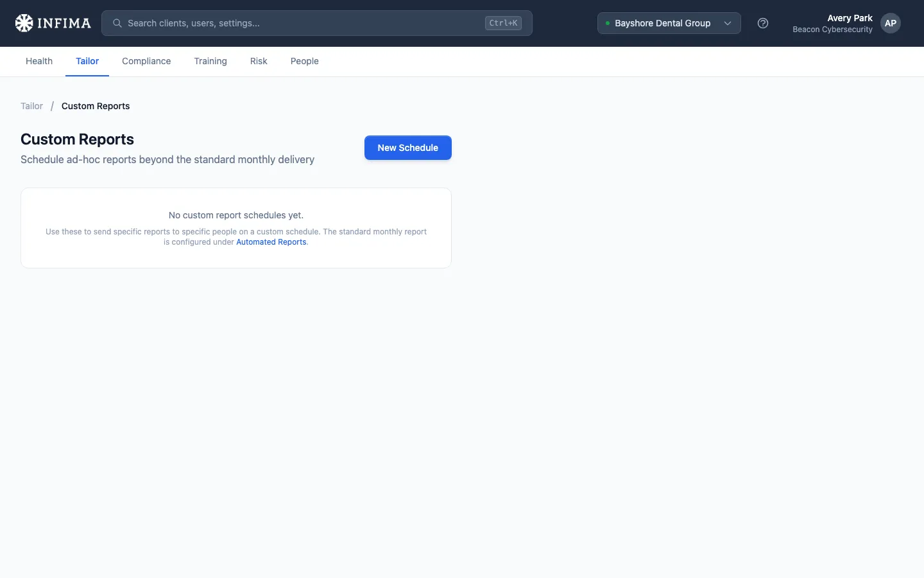Open the Health tab
The width and height of the screenshot is (924, 578).
(39, 61)
